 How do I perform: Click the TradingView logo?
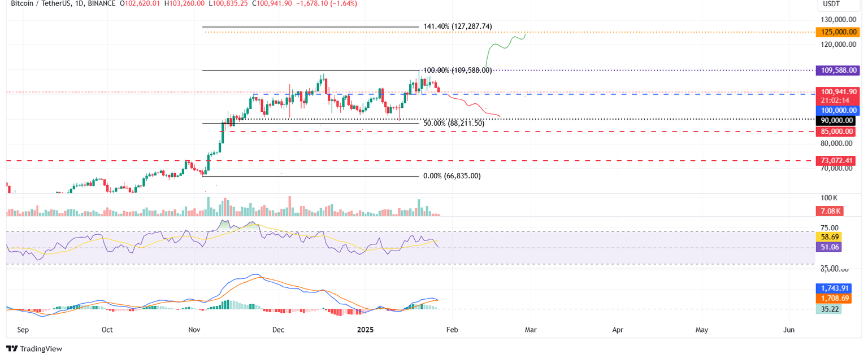click(x=34, y=349)
